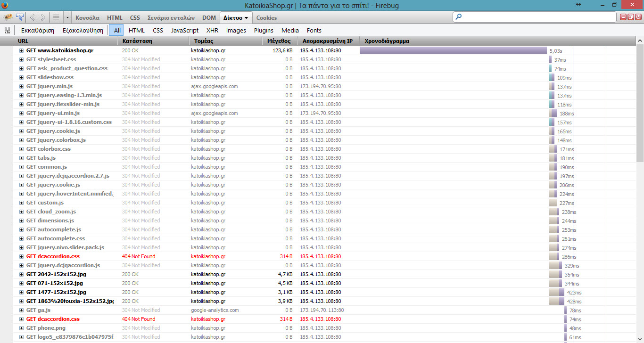The height and width of the screenshot is (343, 644).
Task: Expand the GET phone.png request
Action: [x=21, y=328]
